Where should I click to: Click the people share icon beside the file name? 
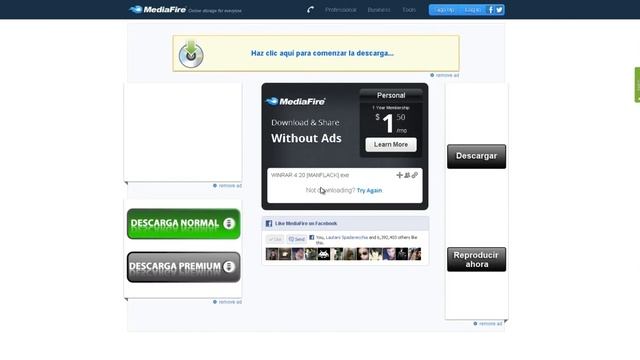tap(407, 175)
